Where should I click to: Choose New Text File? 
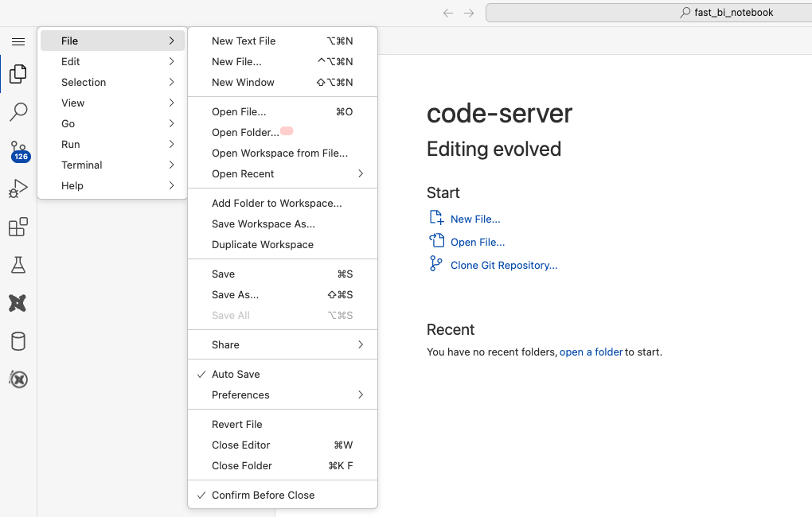[283, 41]
